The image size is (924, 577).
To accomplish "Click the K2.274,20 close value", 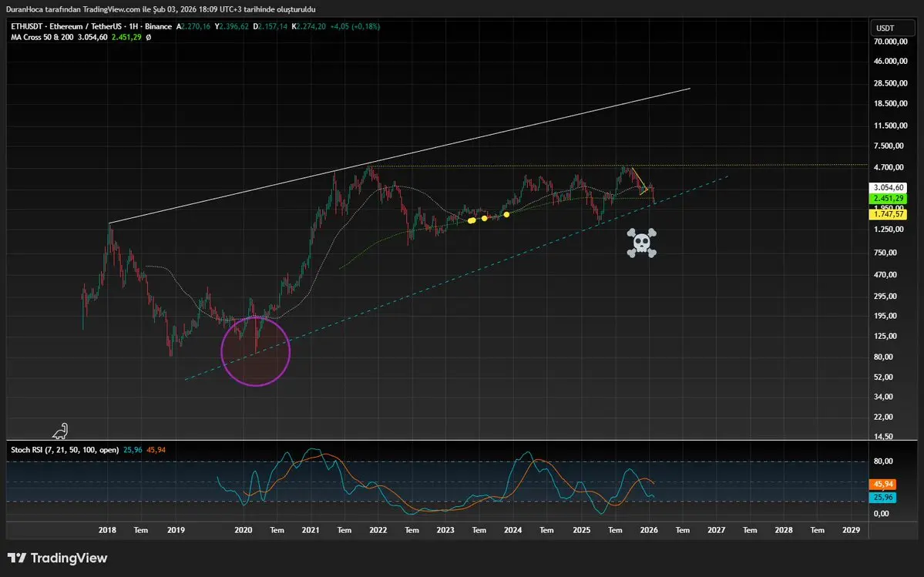I will (x=309, y=26).
